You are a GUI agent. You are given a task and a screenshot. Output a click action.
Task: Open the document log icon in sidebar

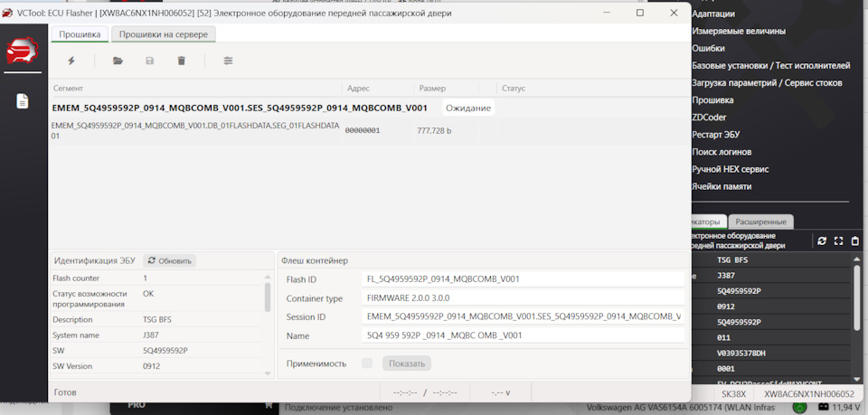(22, 101)
